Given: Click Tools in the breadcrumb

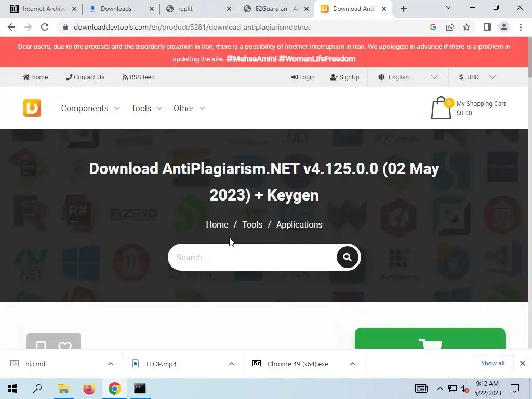Looking at the screenshot, I should 252,224.
